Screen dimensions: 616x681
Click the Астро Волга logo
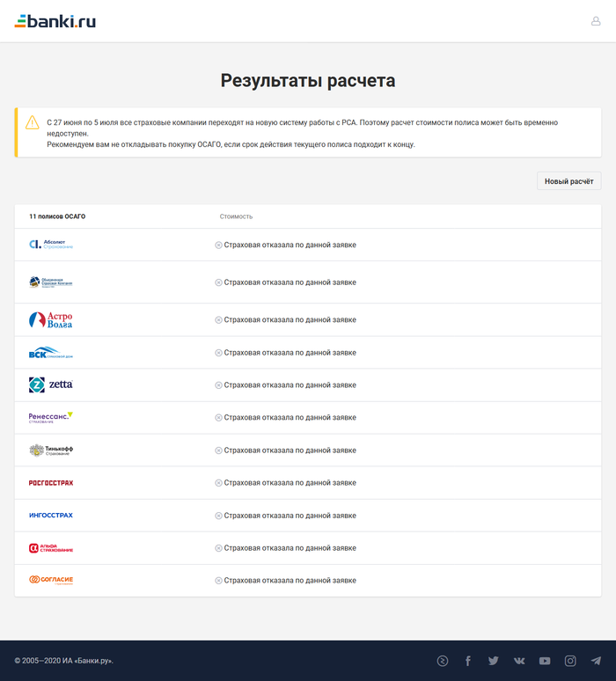[51, 319]
